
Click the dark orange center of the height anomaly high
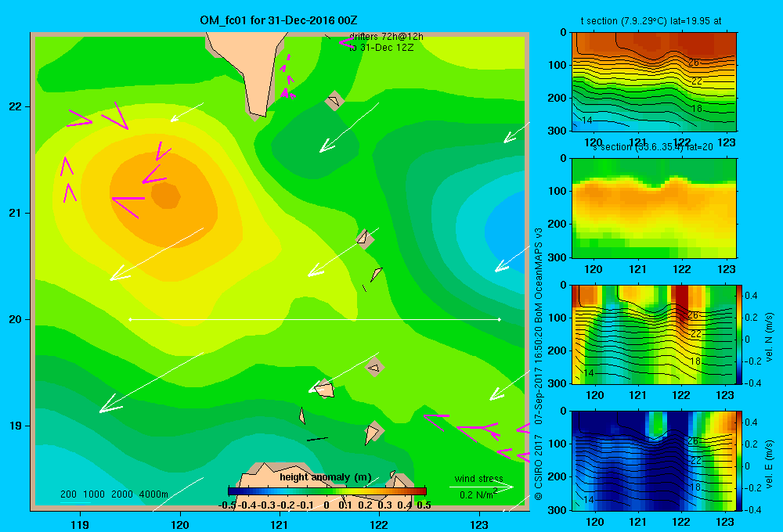pos(166,195)
